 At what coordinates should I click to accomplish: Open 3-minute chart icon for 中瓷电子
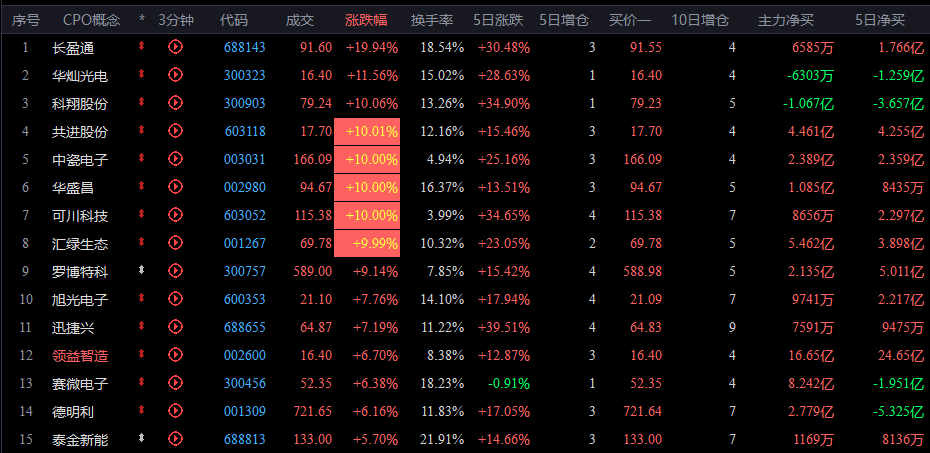tap(175, 158)
